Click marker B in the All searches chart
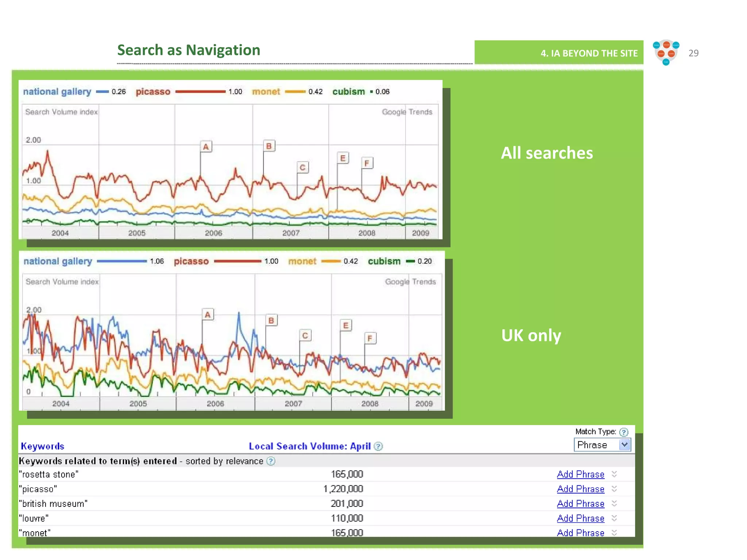The height and width of the screenshot is (560, 747). point(269,146)
